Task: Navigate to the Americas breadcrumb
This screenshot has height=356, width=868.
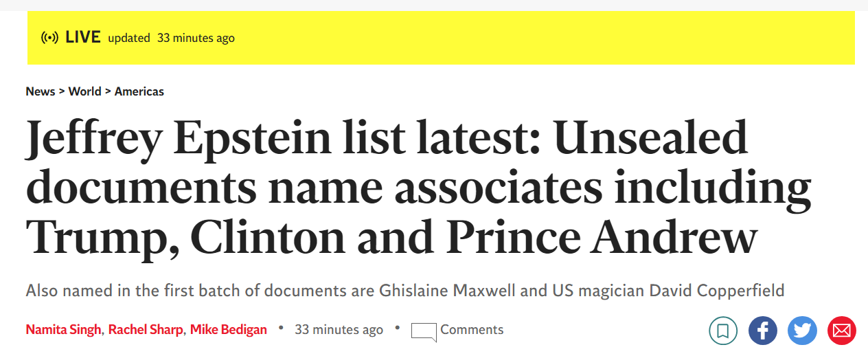Action: coord(139,91)
